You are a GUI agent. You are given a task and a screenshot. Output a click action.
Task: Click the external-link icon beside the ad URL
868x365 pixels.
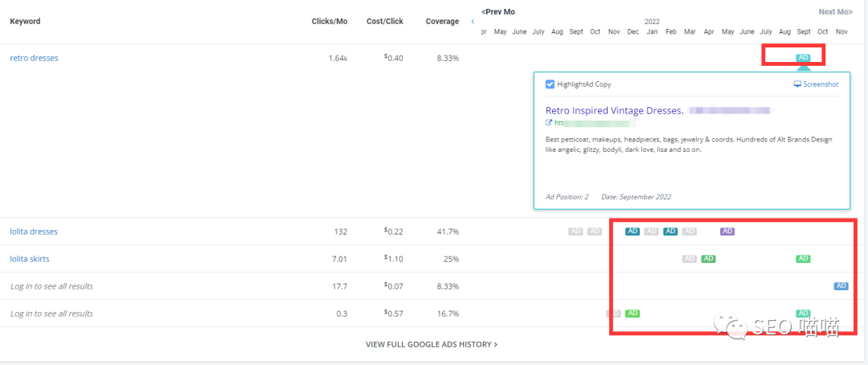click(549, 123)
